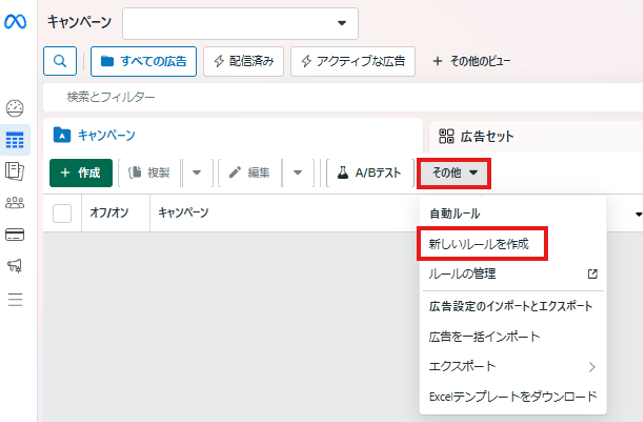
Task: Open the キャンペーン account dropdown
Action: click(240, 23)
